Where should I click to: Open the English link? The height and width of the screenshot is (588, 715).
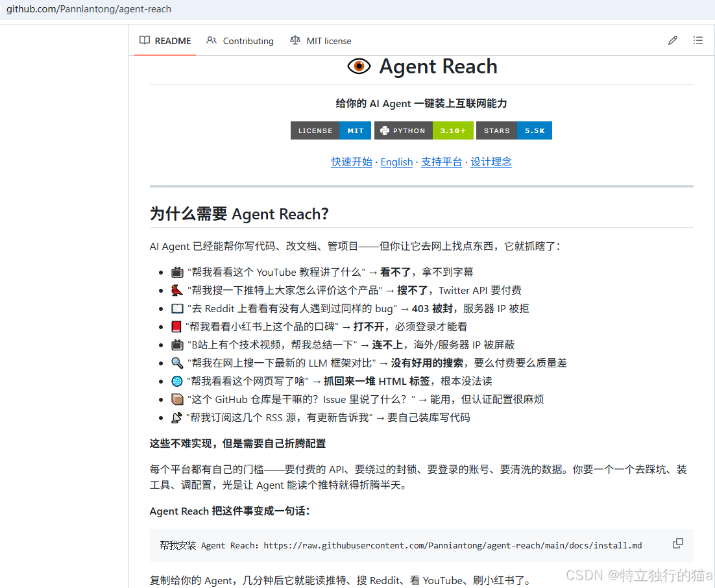point(396,162)
